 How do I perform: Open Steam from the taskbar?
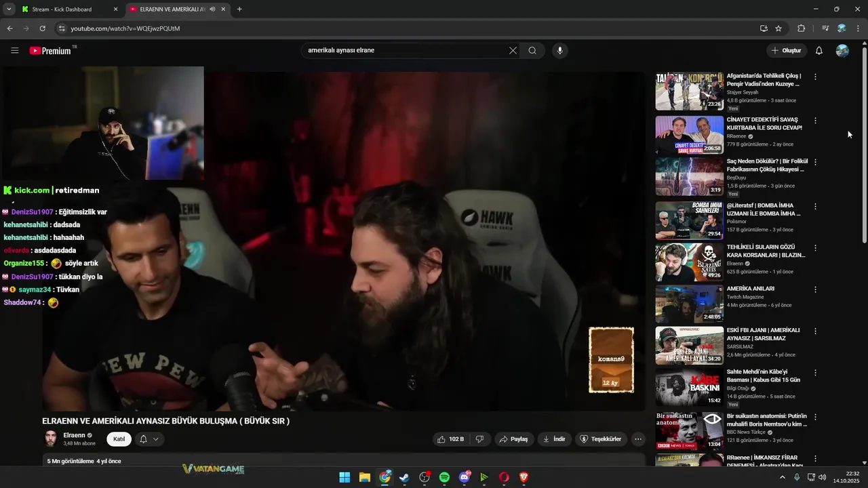404,477
